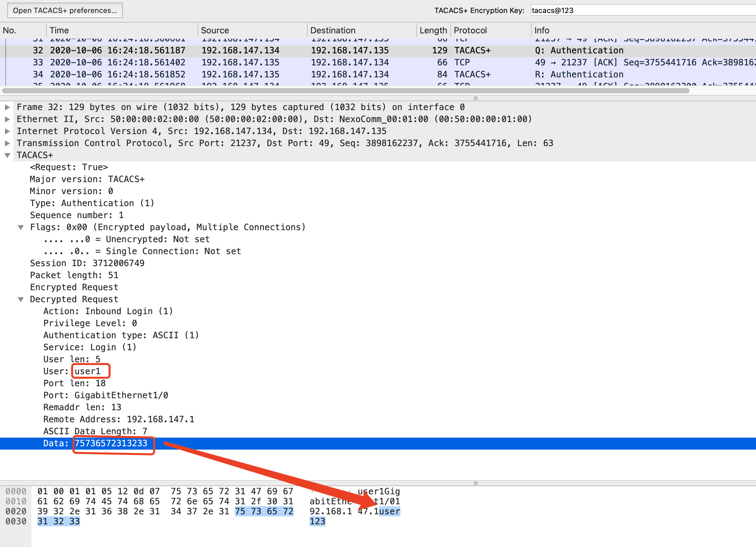The width and height of the screenshot is (756, 547).
Task: Select Session ID: 3712006749 line
Action: pyautogui.click(x=87, y=263)
